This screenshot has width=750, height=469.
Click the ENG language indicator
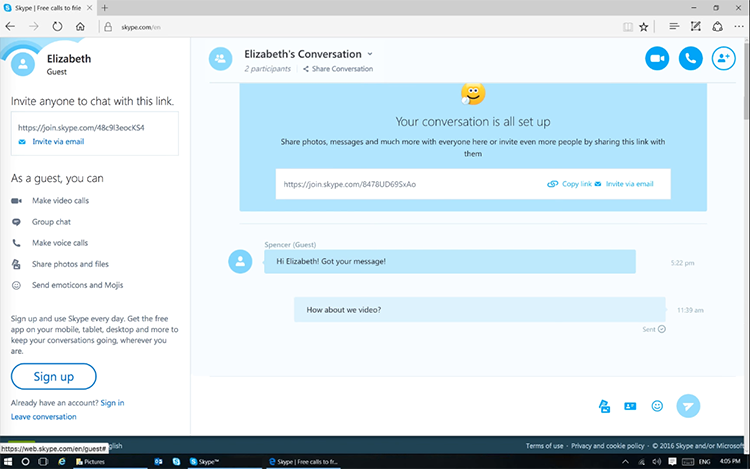(705, 462)
